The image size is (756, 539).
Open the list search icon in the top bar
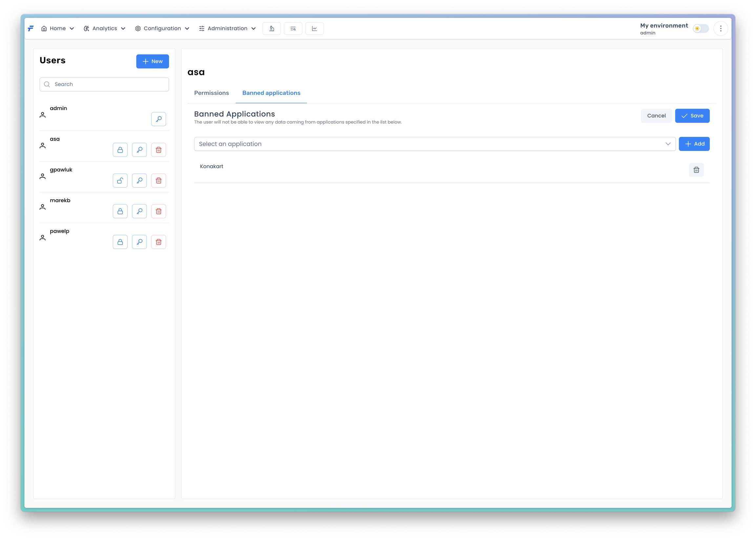point(293,29)
